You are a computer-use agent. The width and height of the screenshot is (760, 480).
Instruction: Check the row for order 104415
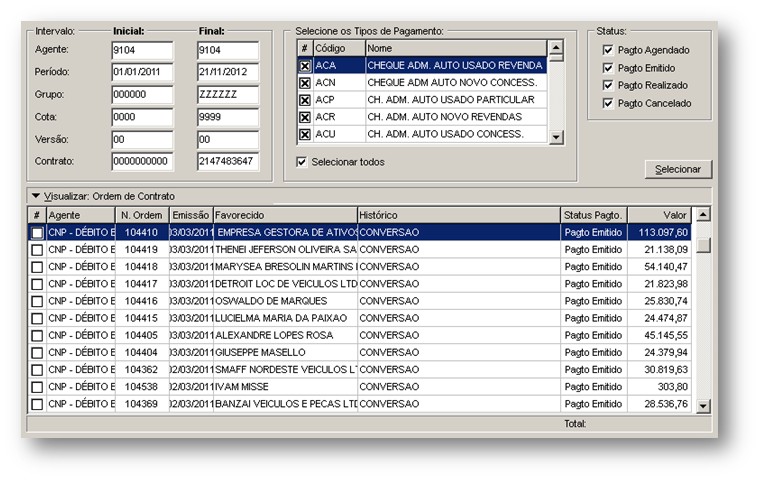[37, 318]
